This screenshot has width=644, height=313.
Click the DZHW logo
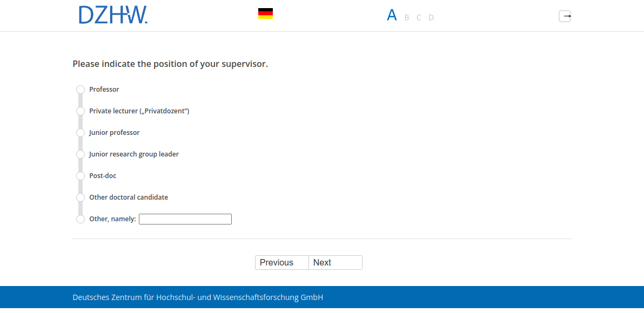(113, 15)
